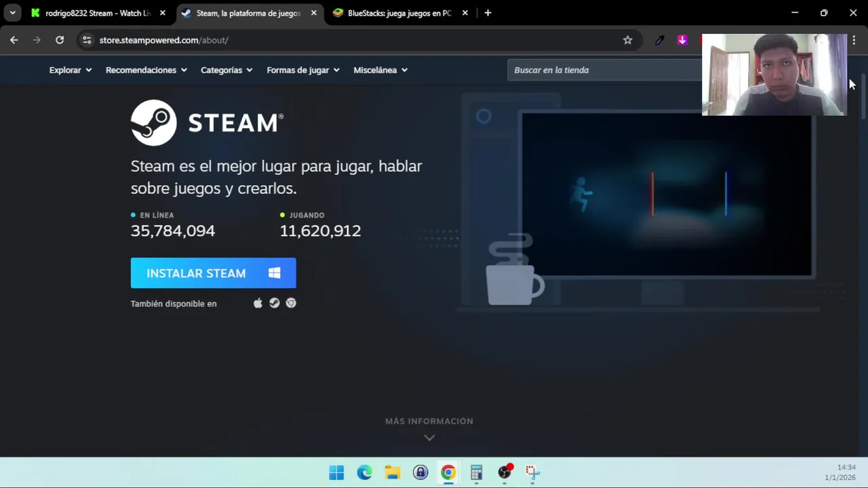Screen dimensions: 868x488
Task: Expand the Explorar menu
Action: pyautogui.click(x=71, y=70)
